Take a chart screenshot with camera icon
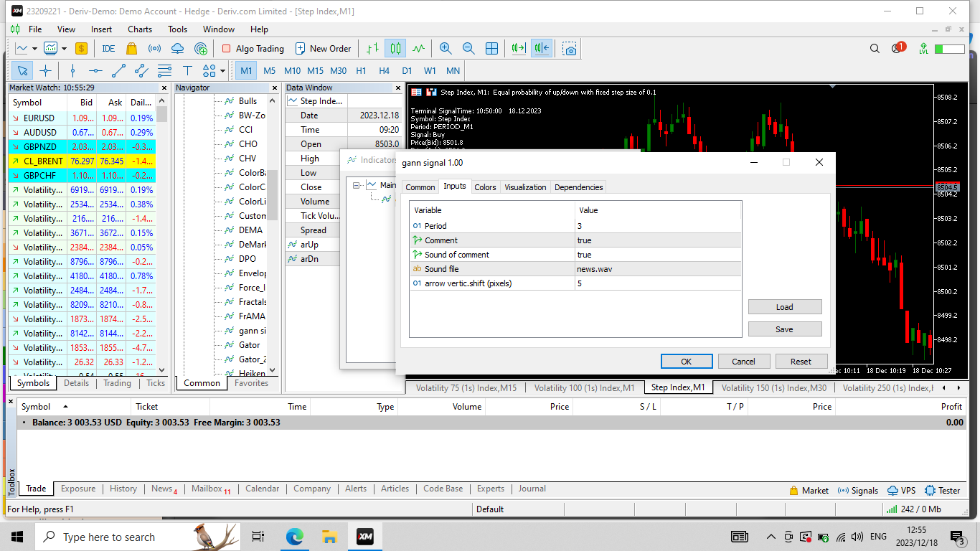Screen dimensions: 980x551 point(570,49)
